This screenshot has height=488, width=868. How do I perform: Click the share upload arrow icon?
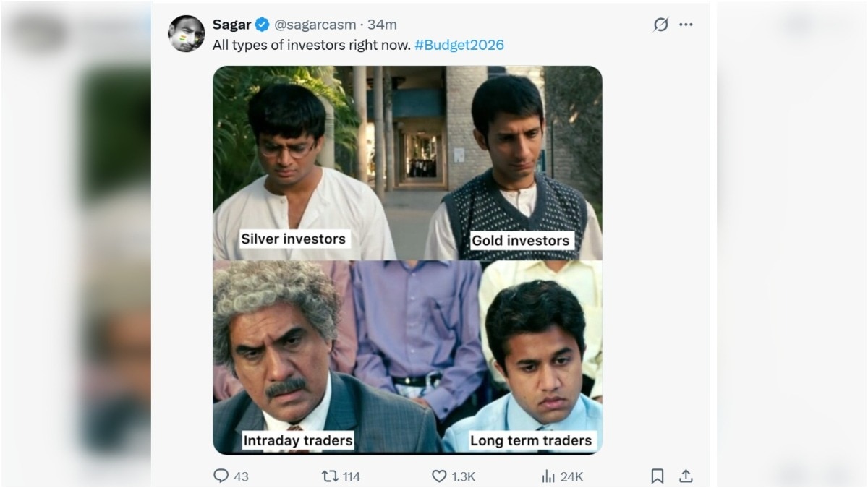(686, 476)
